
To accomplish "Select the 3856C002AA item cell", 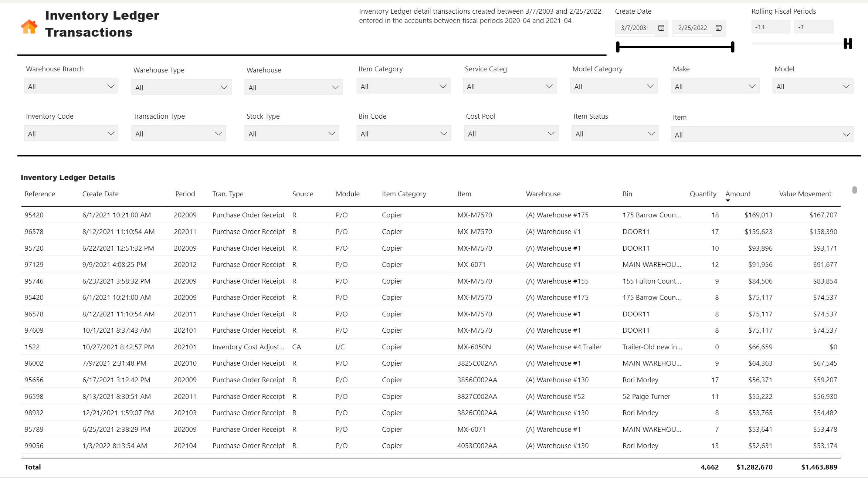I will 477,380.
